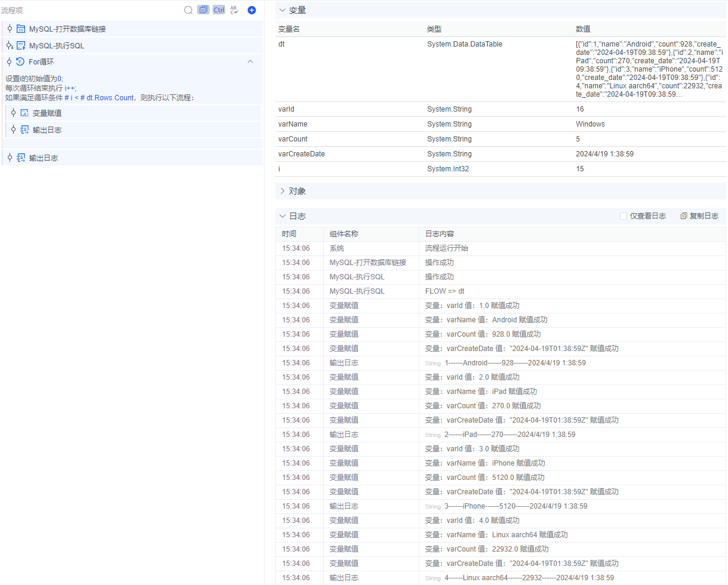Expand the 对象 section
Image resolution: width=728 pixels, height=585 pixels.
282,191
